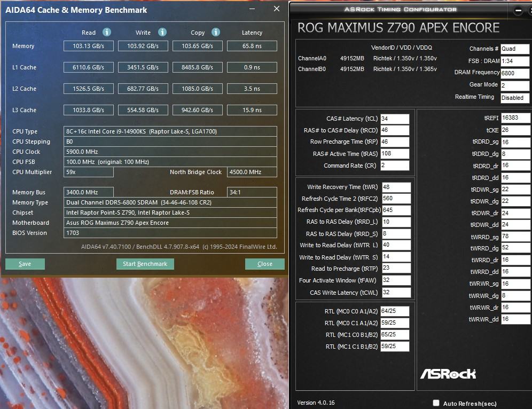The width and height of the screenshot is (532, 409).
Task: Click the Memory Write value 103.92 GB/s
Action: pyautogui.click(x=143, y=46)
